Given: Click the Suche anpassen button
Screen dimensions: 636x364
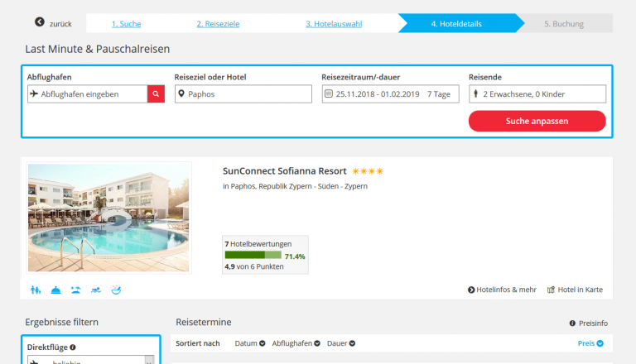Looking at the screenshot, I should pyautogui.click(x=537, y=121).
